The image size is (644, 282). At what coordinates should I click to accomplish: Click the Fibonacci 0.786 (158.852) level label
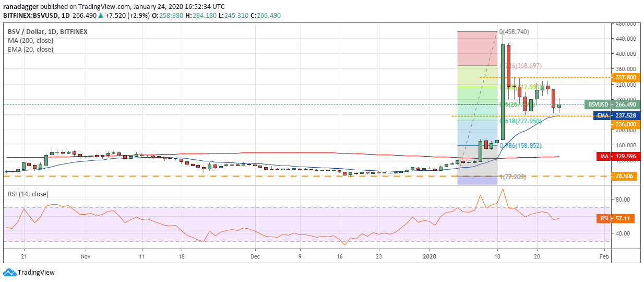point(517,145)
